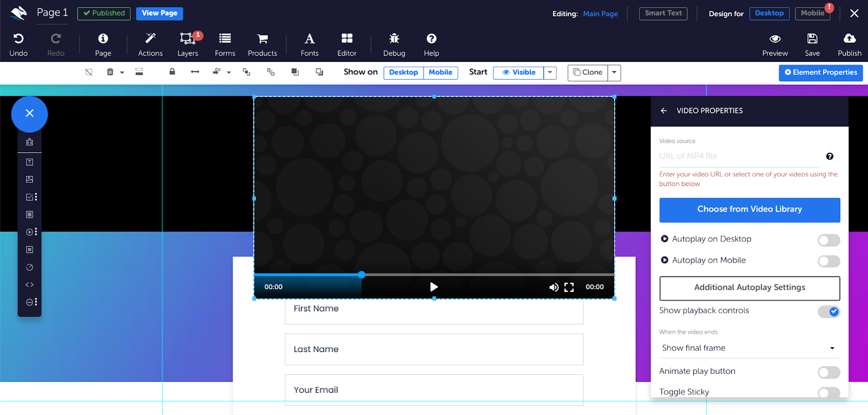Open the Debug tool
868x415 pixels.
[x=394, y=39]
